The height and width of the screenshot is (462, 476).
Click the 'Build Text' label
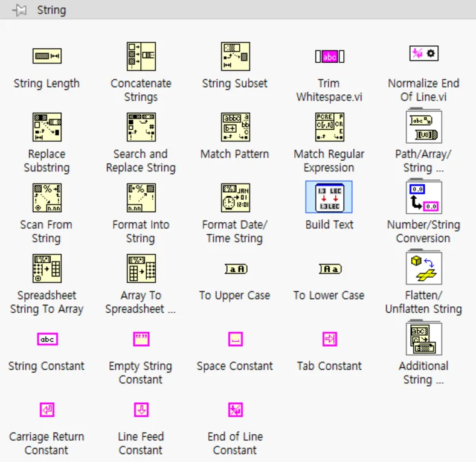pos(329,225)
